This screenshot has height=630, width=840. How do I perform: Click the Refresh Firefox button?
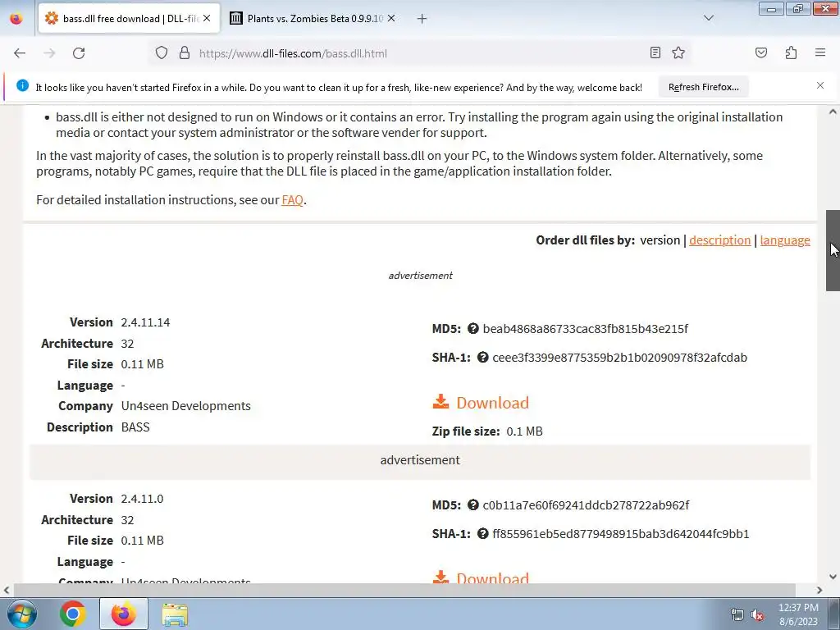click(x=703, y=87)
